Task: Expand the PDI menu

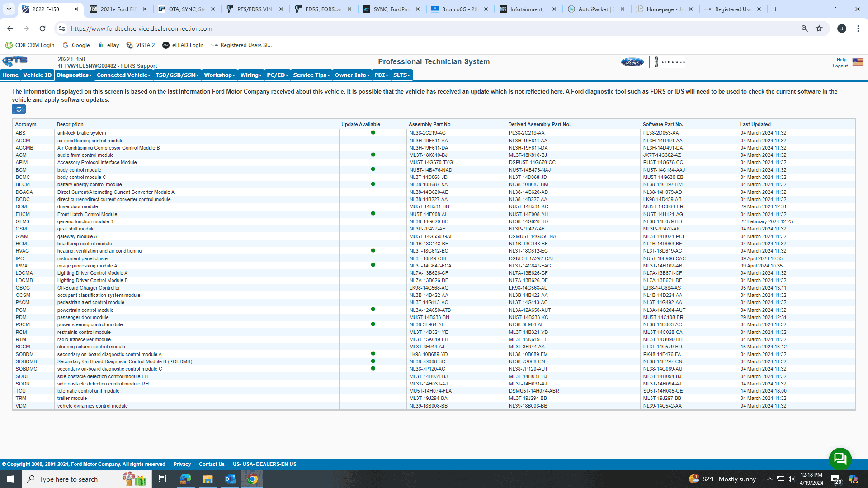Action: tap(381, 75)
